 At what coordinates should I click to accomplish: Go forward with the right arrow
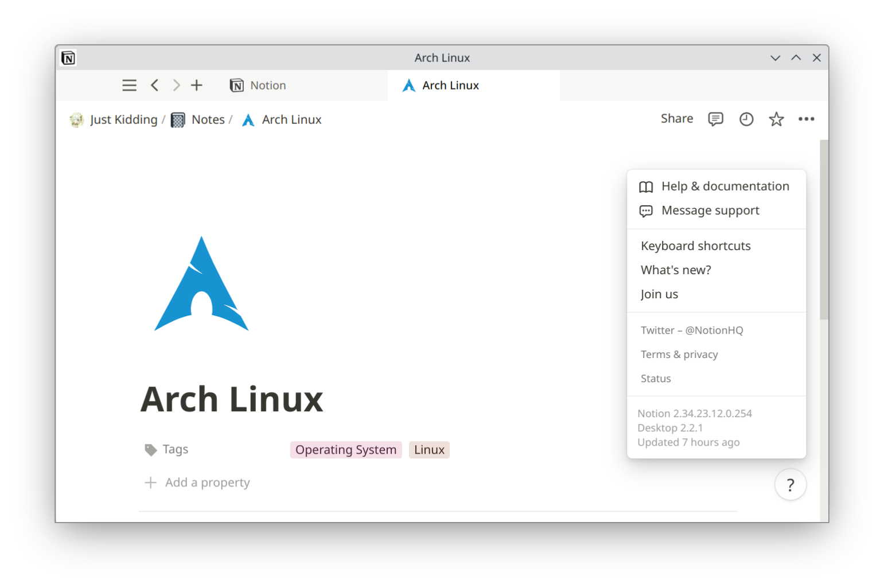click(x=176, y=85)
